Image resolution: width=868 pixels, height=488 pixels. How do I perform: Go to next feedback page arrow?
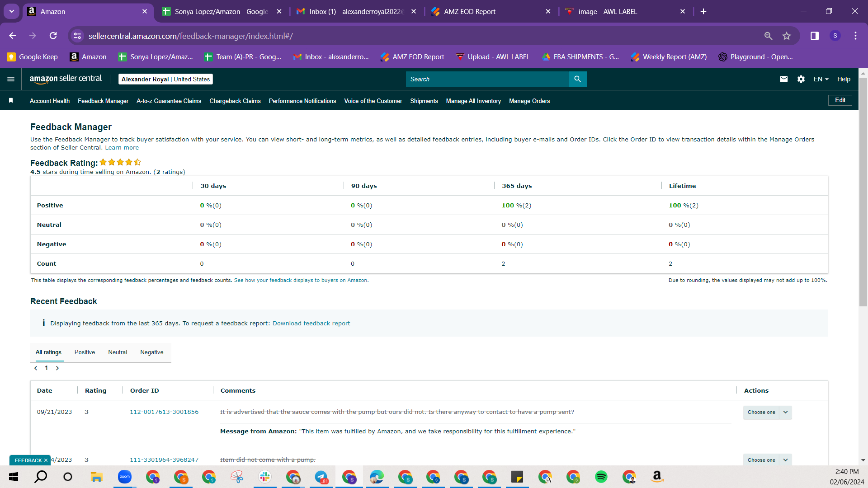57,368
